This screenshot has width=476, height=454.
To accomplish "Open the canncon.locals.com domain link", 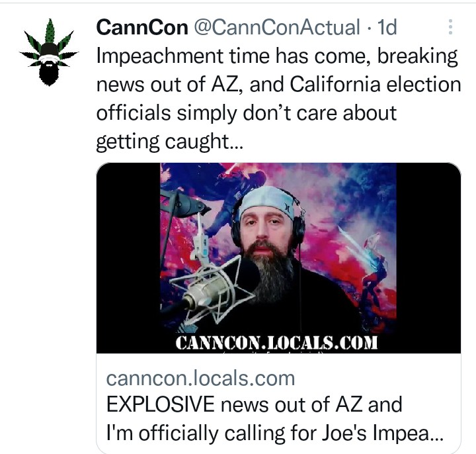I will (200, 379).
